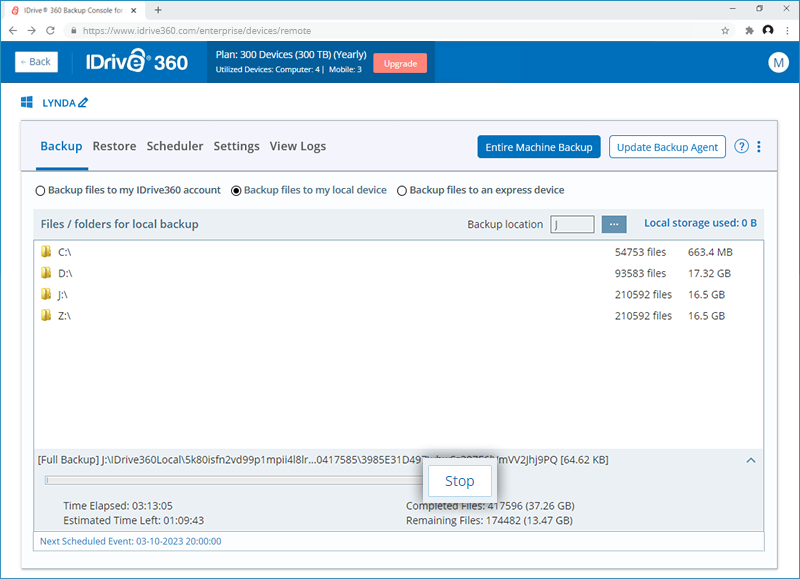Viewport: 800px width, 579px height.
Task: Close the IDrive 360 Backup Console tab
Action: pyautogui.click(x=134, y=10)
